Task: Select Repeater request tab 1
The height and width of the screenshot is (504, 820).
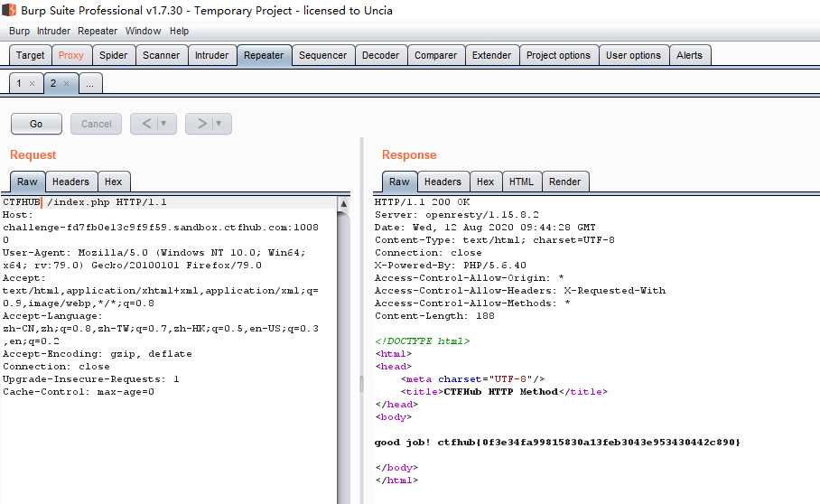Action: pyautogui.click(x=19, y=83)
